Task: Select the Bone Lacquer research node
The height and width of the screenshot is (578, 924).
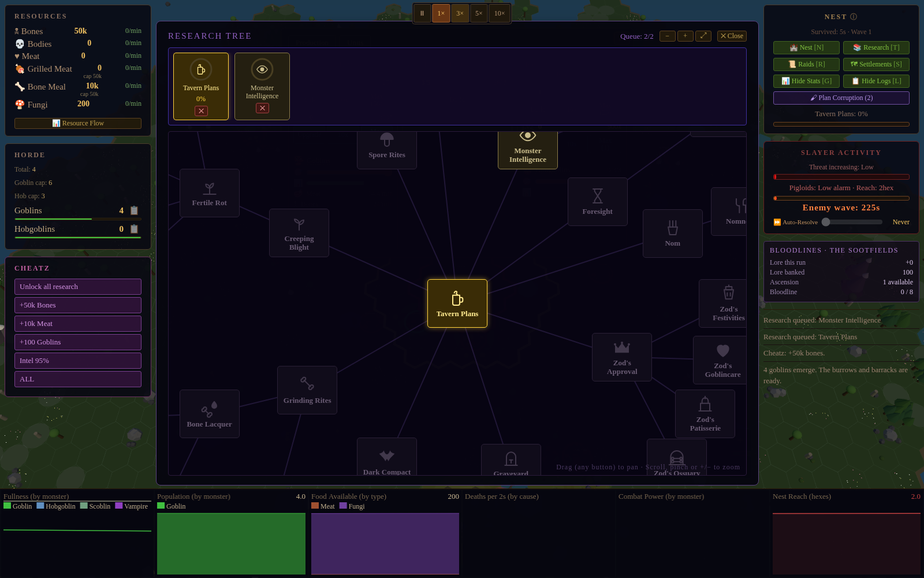Action: point(210,414)
